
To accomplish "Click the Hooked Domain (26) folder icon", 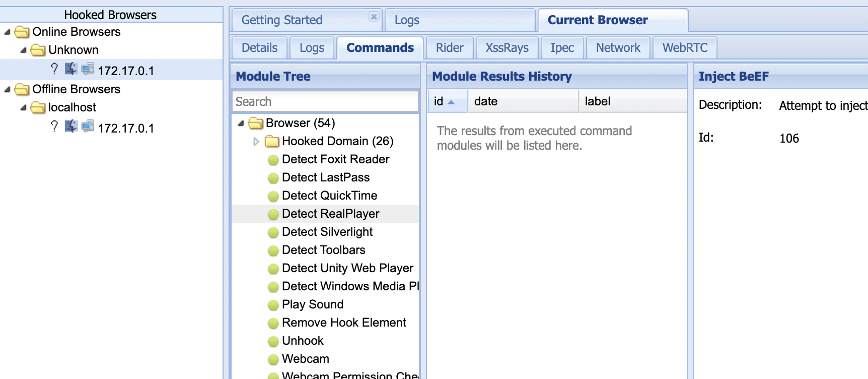I will tap(272, 142).
